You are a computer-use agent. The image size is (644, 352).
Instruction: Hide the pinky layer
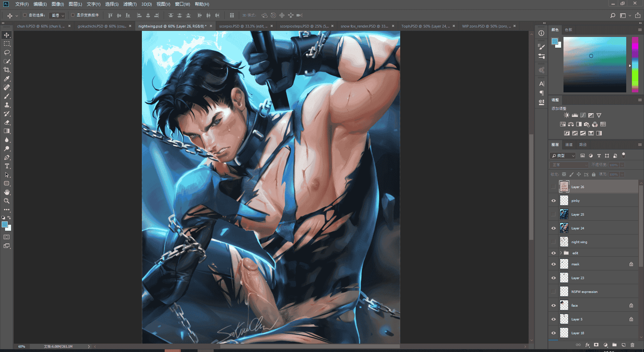tap(553, 201)
